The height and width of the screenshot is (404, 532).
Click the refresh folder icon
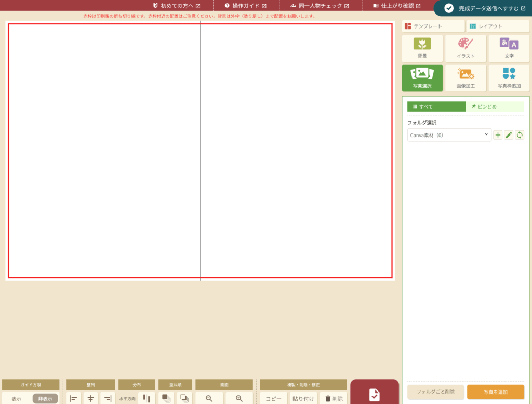(520, 135)
